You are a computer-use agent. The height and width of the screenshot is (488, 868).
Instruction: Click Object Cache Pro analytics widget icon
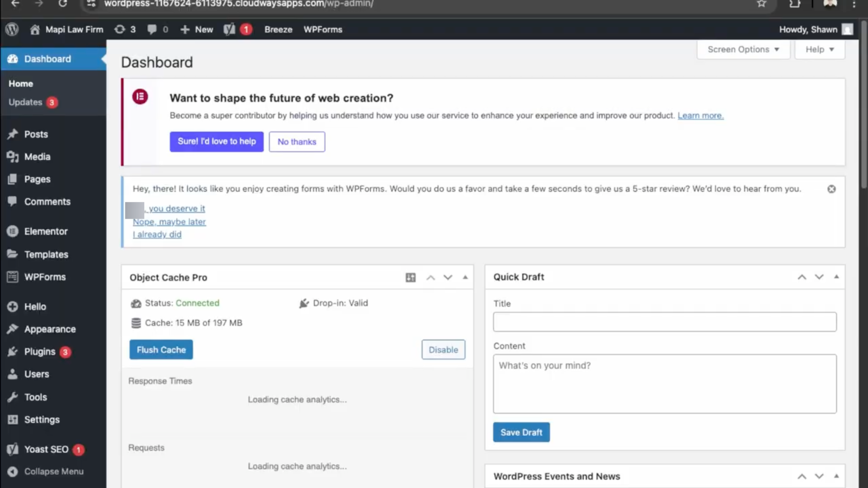[x=410, y=277]
